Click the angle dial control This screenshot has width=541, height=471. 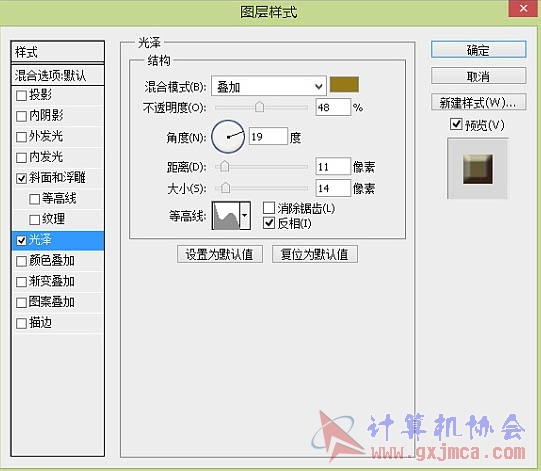228,137
